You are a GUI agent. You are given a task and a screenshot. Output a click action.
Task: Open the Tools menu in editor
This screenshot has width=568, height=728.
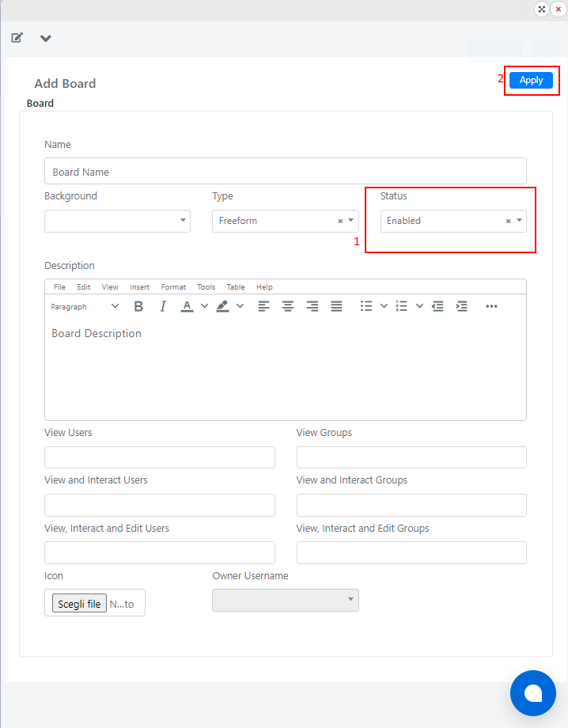click(x=206, y=287)
